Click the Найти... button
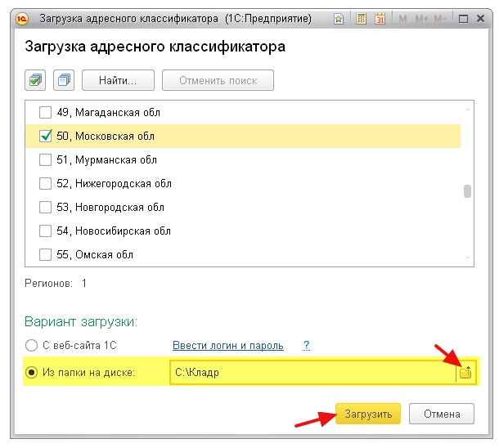The image size is (499, 448). click(118, 80)
